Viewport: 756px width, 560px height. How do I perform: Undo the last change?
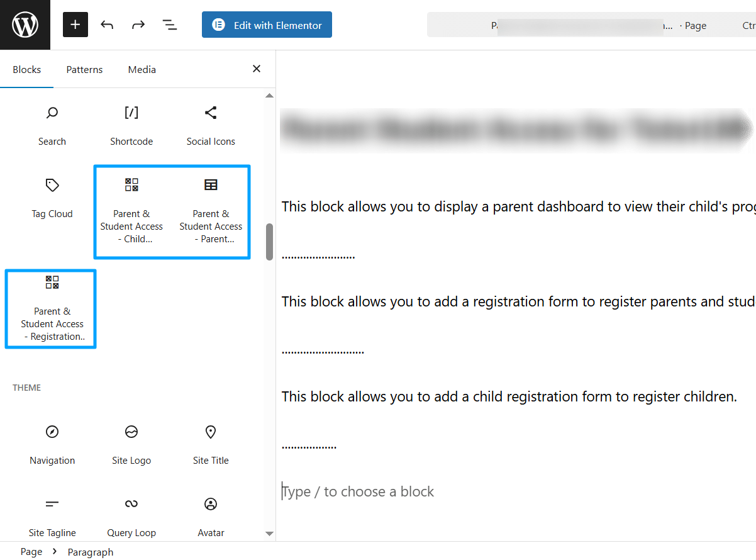(x=107, y=25)
